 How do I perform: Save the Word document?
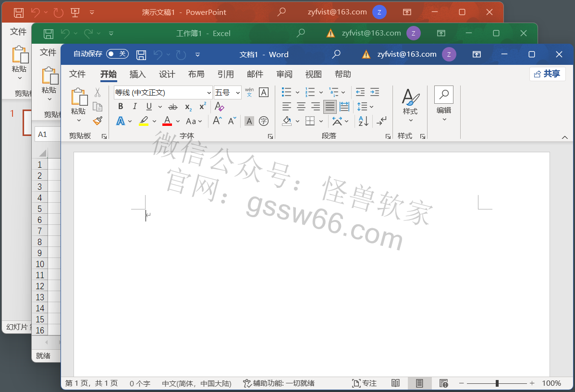tap(141, 55)
